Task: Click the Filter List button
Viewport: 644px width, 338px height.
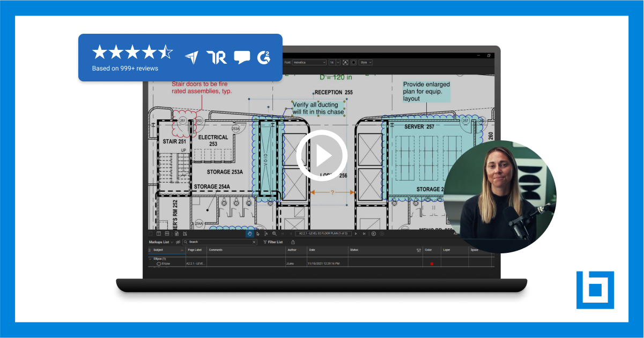Action: 274,242
